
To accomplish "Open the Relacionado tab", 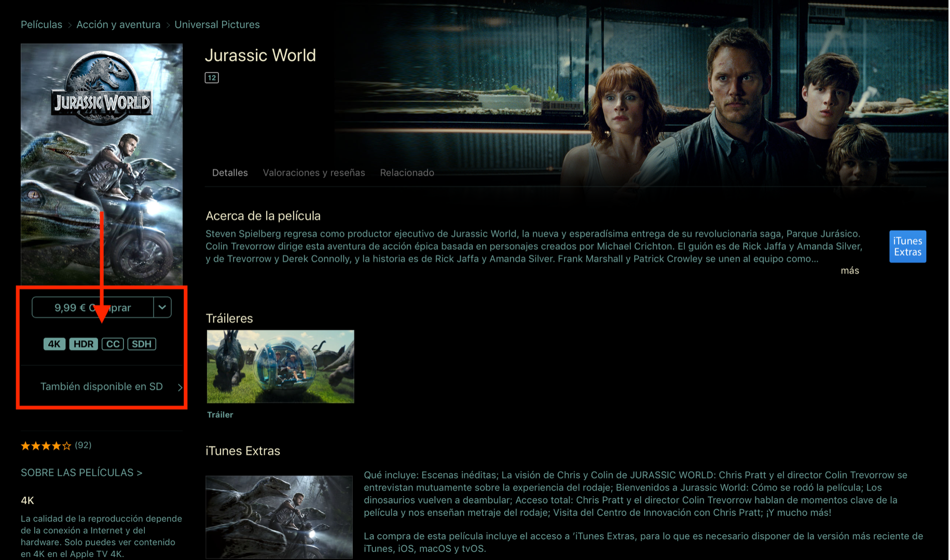I will pos(407,173).
